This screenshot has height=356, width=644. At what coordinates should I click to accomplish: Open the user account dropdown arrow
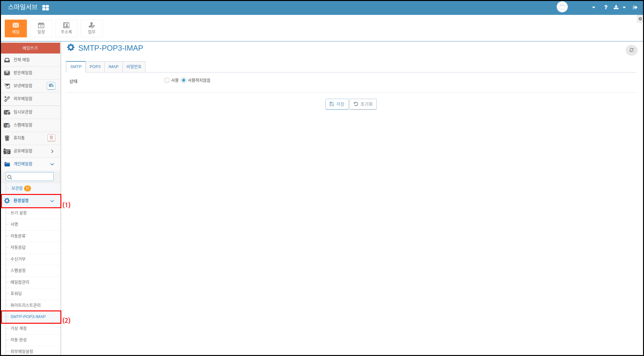(x=594, y=8)
